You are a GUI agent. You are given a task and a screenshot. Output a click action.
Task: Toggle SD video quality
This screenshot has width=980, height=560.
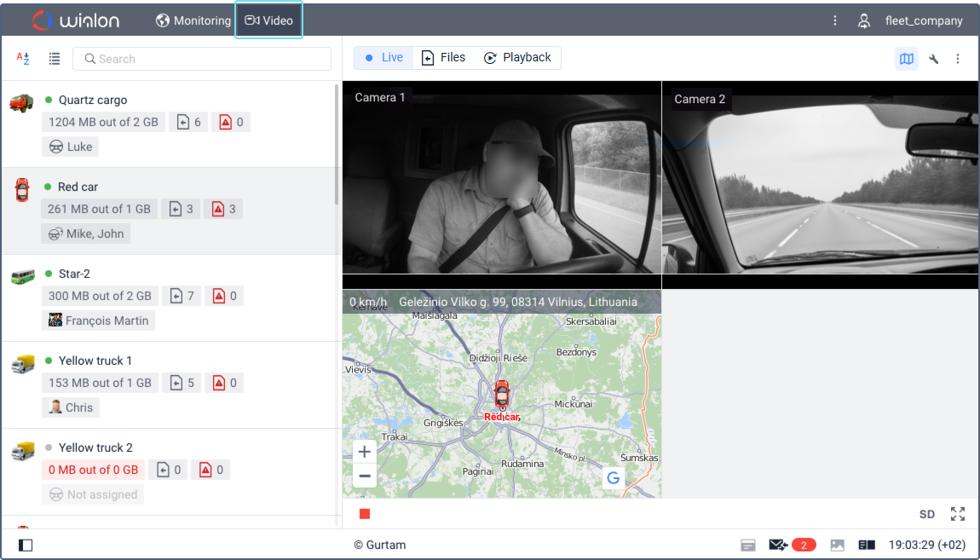pyautogui.click(x=927, y=514)
